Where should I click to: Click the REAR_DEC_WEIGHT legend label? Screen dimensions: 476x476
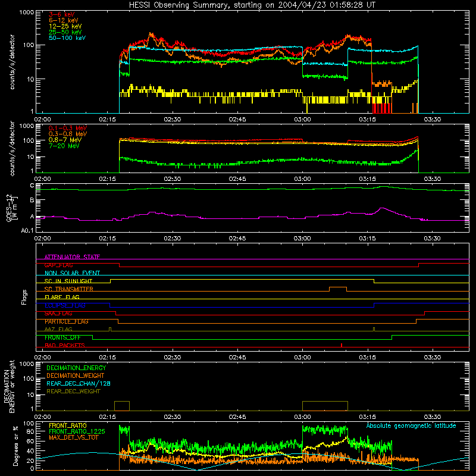coord(73,392)
